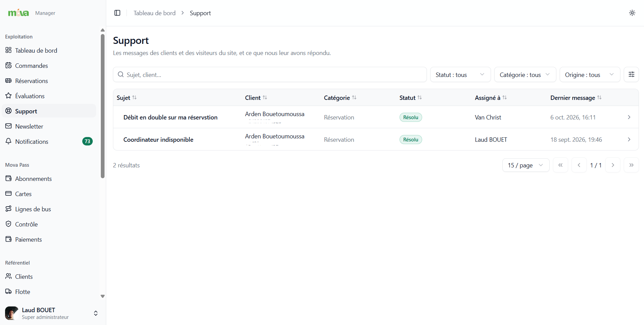The height and width of the screenshot is (325, 644).
Task: Open the table display options icon
Action: pos(632,74)
